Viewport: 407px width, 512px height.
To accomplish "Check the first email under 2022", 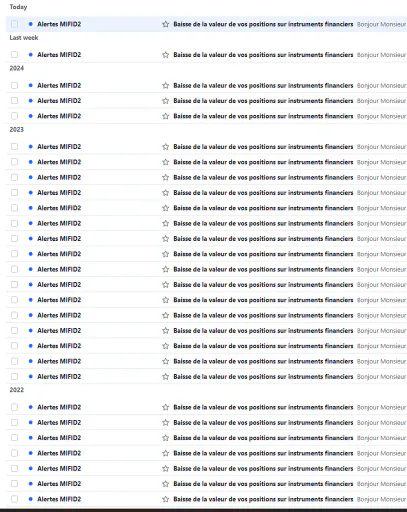I will (x=14, y=407).
